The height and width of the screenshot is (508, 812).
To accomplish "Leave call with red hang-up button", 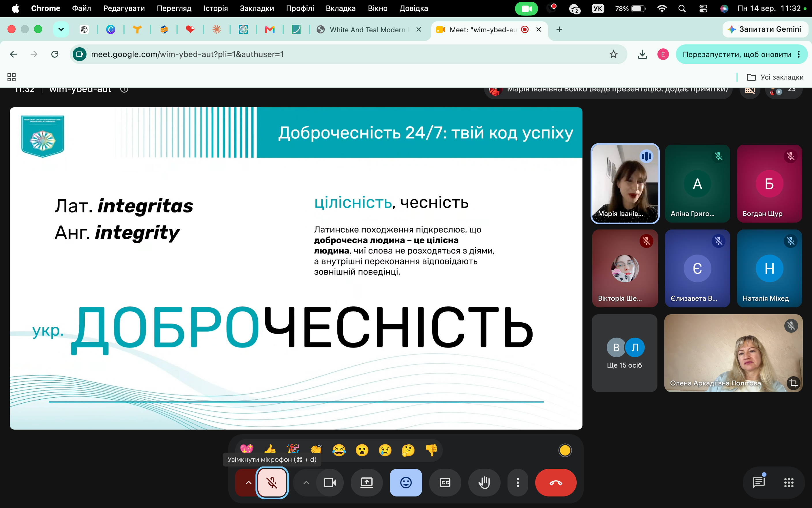I will point(556,482).
